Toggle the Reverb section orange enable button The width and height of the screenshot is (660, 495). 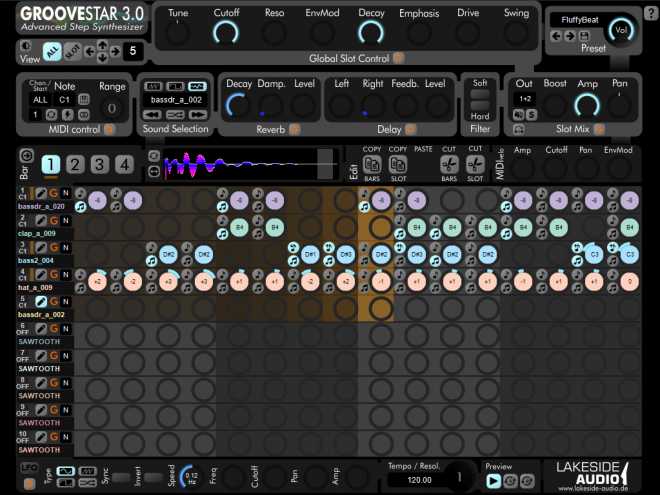295,130
